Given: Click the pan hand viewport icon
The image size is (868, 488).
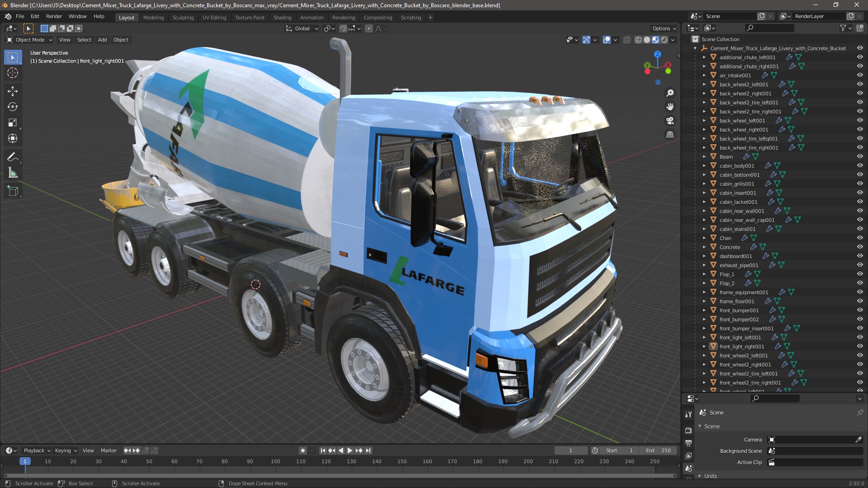Looking at the screenshot, I should pyautogui.click(x=670, y=107).
